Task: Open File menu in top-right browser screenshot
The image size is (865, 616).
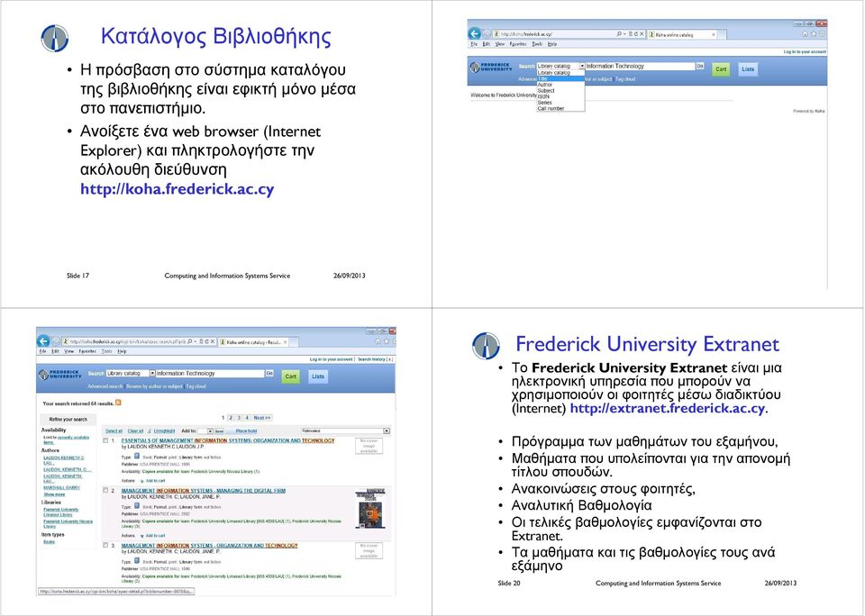Action: tap(474, 43)
